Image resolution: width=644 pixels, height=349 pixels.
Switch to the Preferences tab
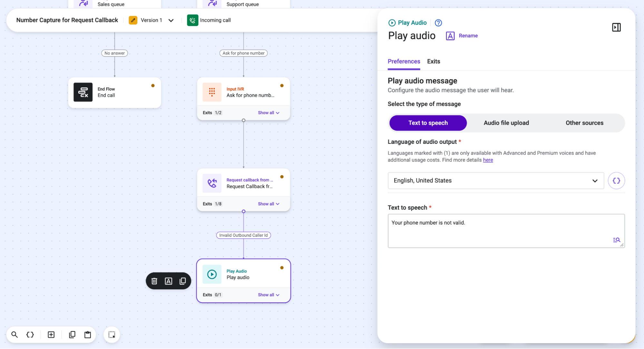coord(404,62)
